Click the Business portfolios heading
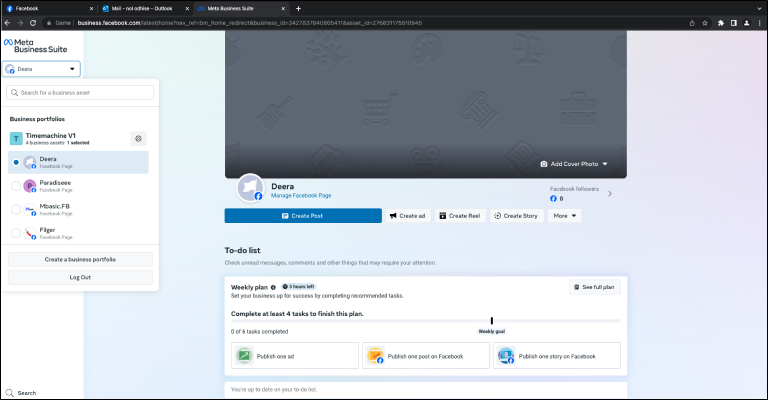The width and height of the screenshot is (768, 400). point(37,119)
